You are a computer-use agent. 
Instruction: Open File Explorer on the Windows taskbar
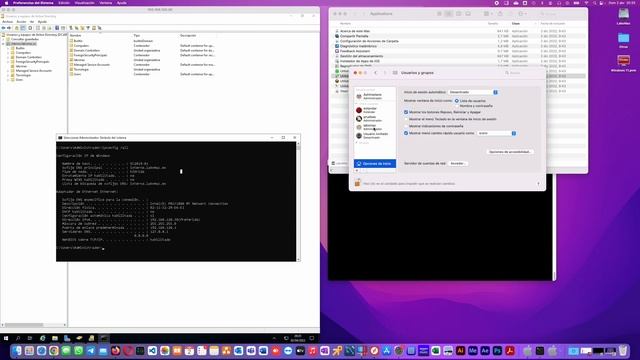pyautogui.click(x=55, y=338)
